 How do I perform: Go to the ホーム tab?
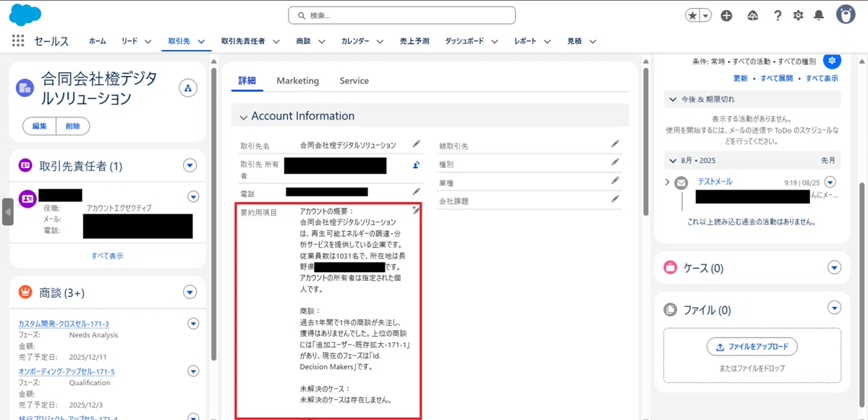(x=98, y=41)
